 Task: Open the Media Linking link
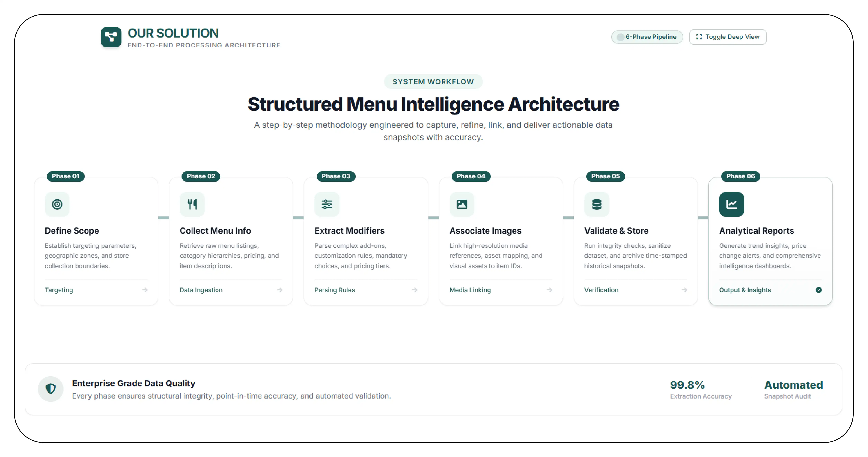tap(470, 290)
